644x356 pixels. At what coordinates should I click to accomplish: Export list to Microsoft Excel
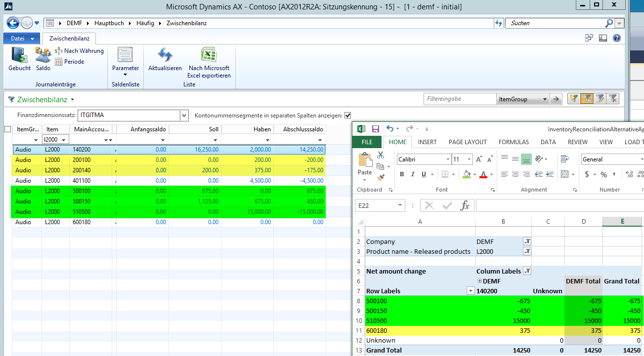click(209, 61)
